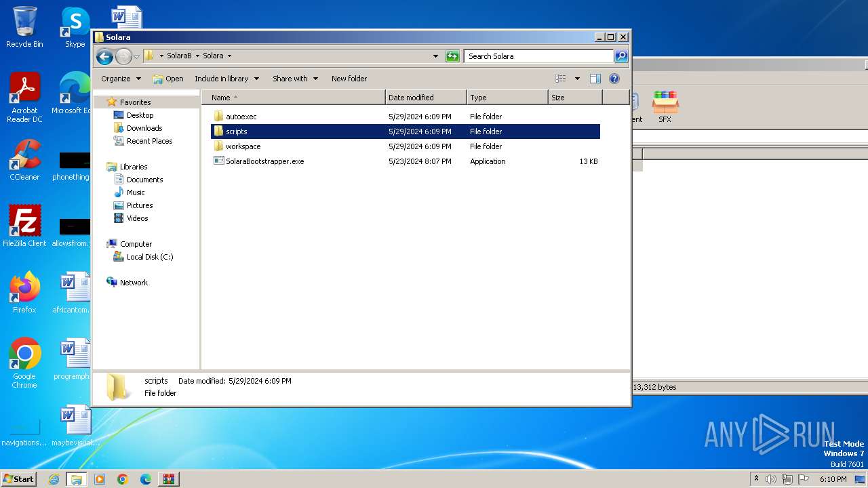Click the Skype desktop shortcut

75,27
